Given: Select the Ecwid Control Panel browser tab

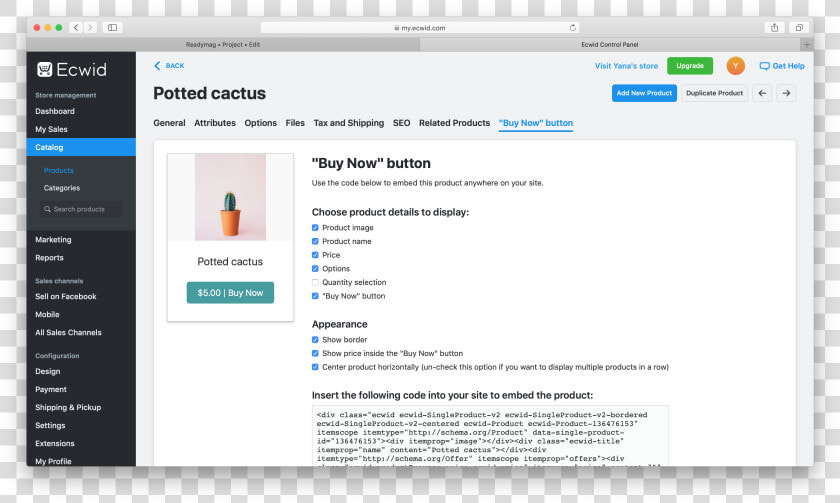Looking at the screenshot, I should pyautogui.click(x=610, y=44).
